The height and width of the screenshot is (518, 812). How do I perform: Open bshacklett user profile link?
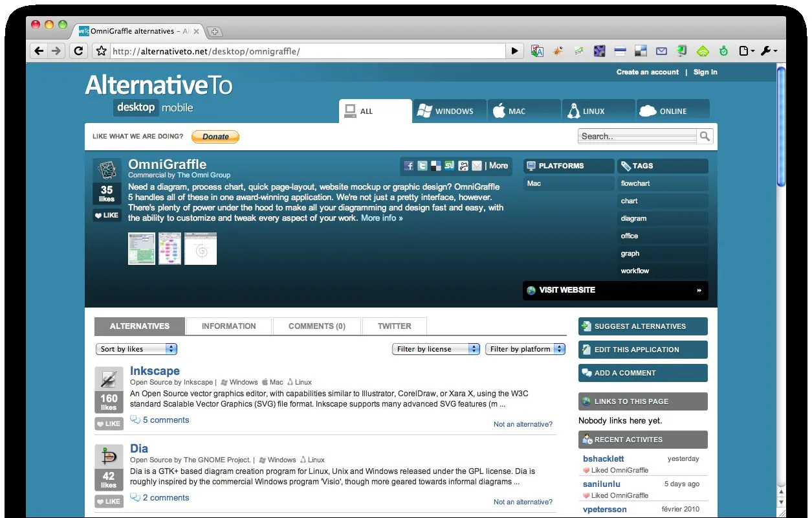(x=603, y=458)
